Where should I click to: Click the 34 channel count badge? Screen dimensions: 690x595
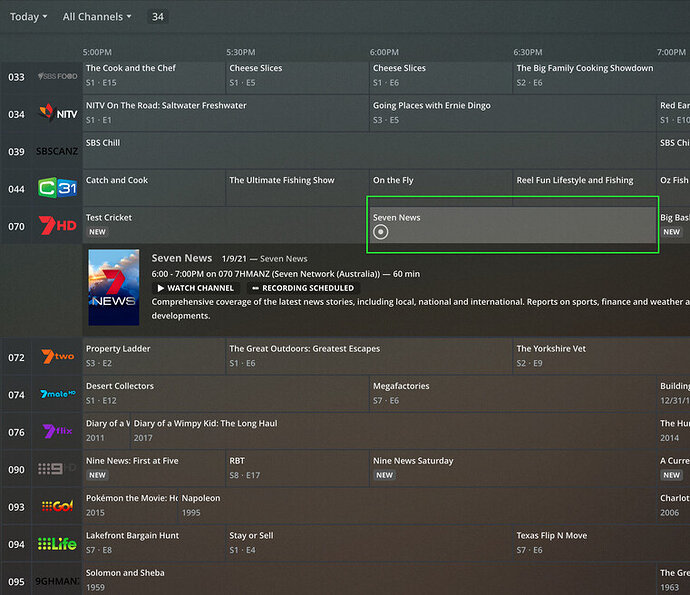click(x=158, y=17)
